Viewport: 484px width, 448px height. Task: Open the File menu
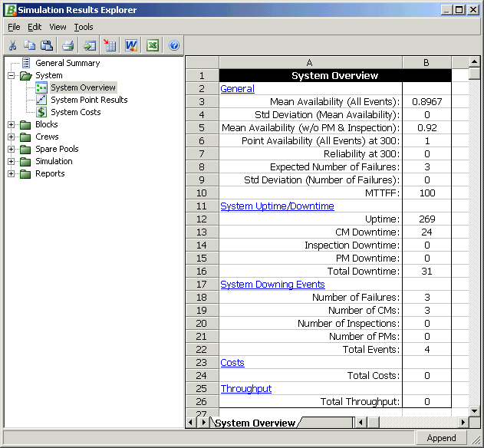14,27
